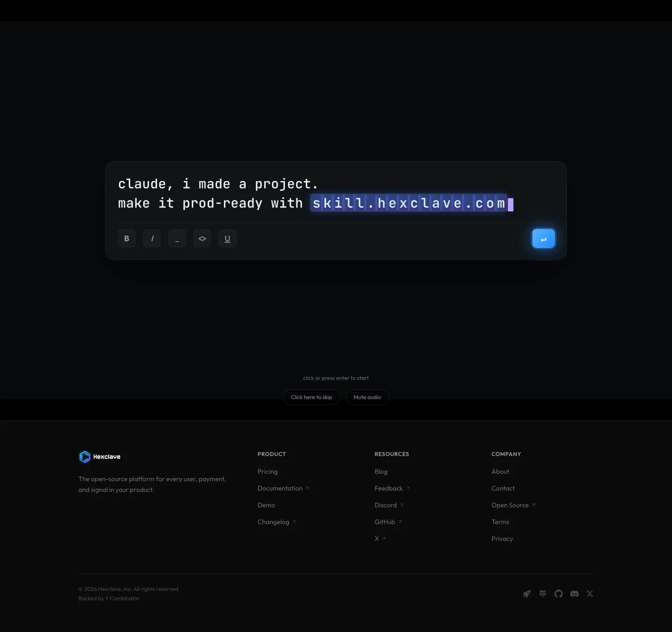Toggle underline with the U button
This screenshot has width=672, height=632.
coord(228,239)
